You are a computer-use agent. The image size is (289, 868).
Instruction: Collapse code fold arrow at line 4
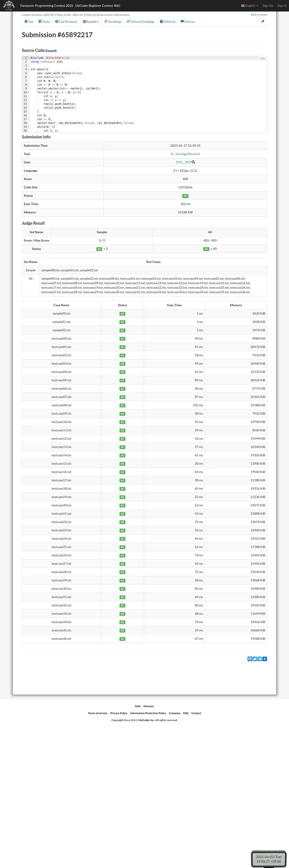[x=28, y=69]
